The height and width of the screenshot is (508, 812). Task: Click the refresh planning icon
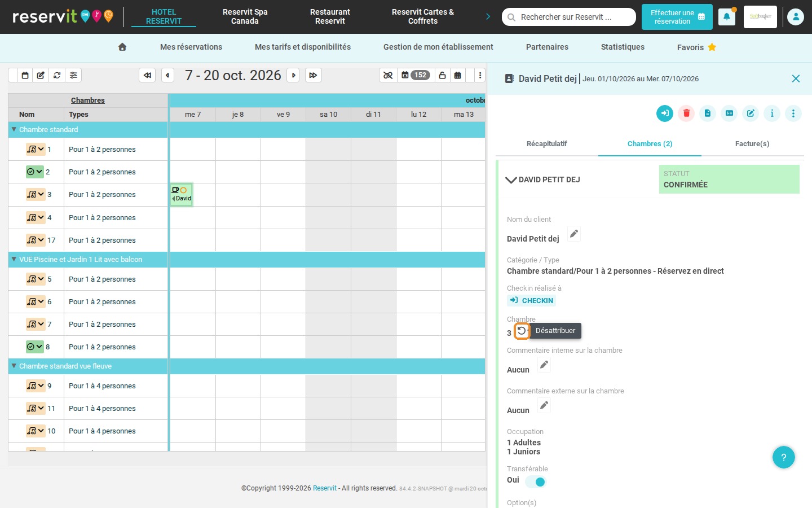tap(57, 75)
